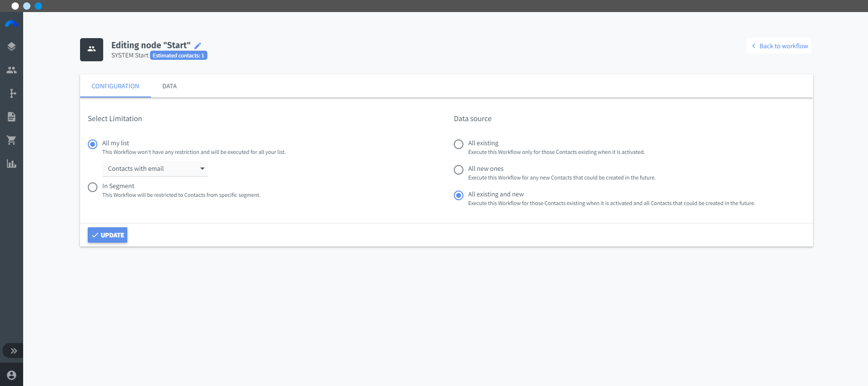Open the user account icon at bottom
Image resolution: width=868 pixels, height=386 pixels.
[12, 375]
